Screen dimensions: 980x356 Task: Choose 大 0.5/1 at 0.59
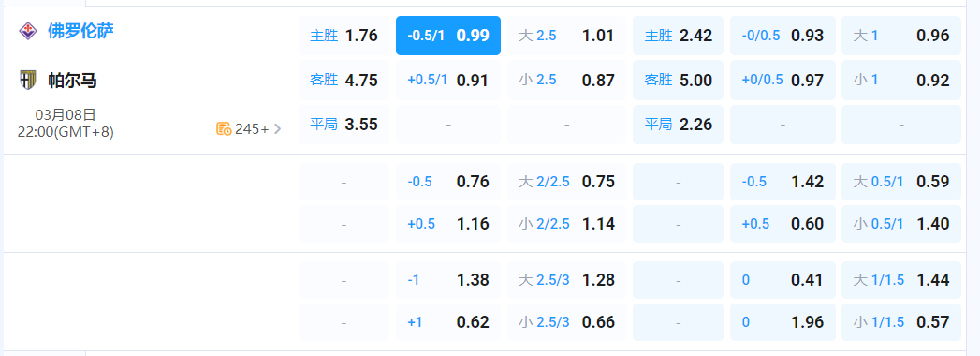[x=901, y=182]
